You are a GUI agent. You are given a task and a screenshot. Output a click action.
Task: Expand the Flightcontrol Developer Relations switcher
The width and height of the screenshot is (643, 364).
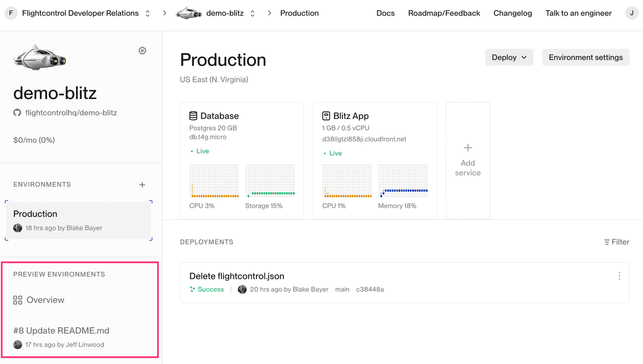[148, 13]
